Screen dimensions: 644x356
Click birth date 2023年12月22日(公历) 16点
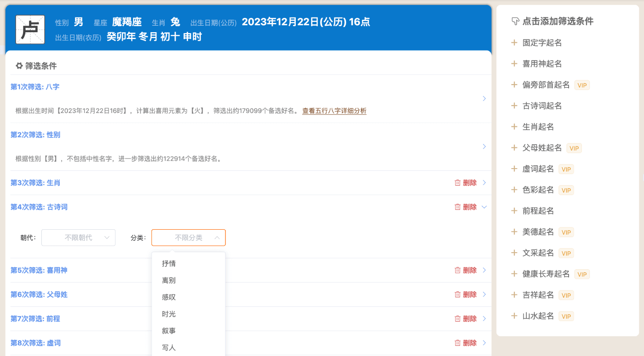click(x=306, y=22)
